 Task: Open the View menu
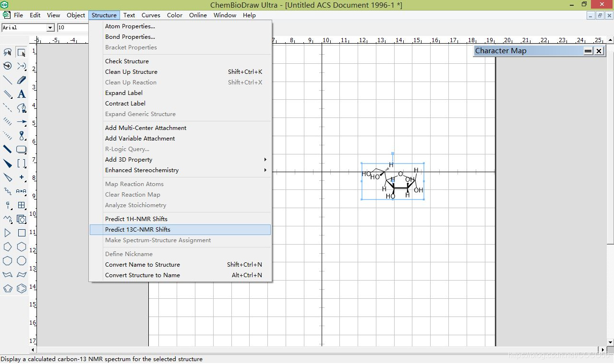(54, 15)
